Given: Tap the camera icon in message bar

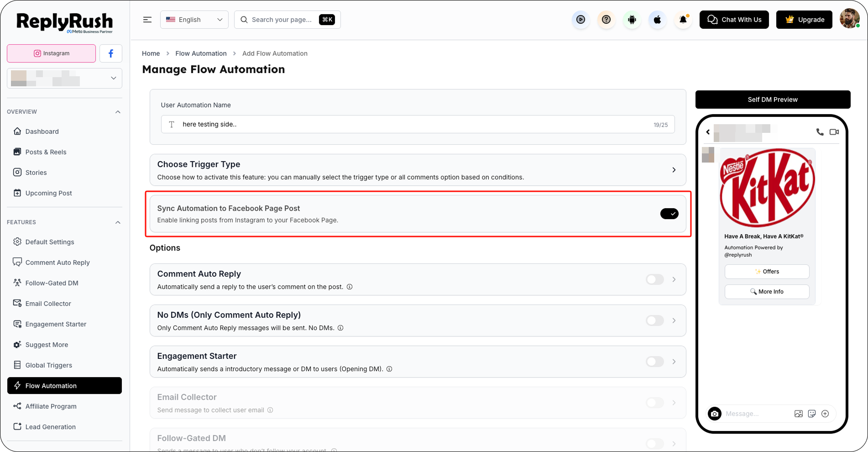Looking at the screenshot, I should tap(715, 414).
